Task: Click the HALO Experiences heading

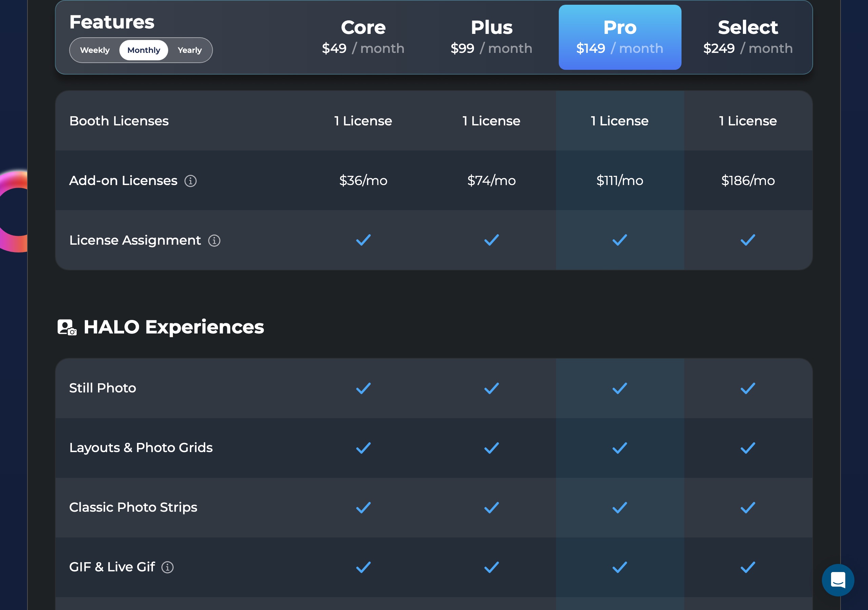Action: click(x=174, y=327)
